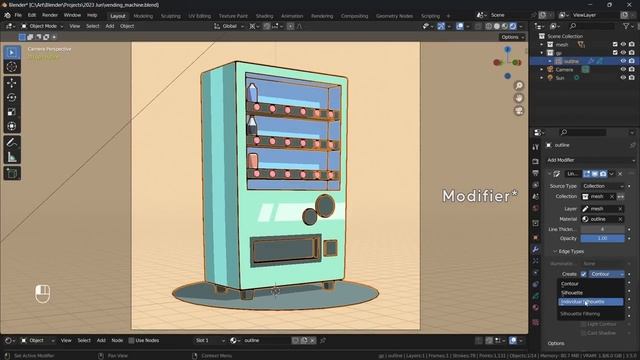This screenshot has width=640, height=360.
Task: Toggle camera view icon in viewport
Action: [519, 111]
